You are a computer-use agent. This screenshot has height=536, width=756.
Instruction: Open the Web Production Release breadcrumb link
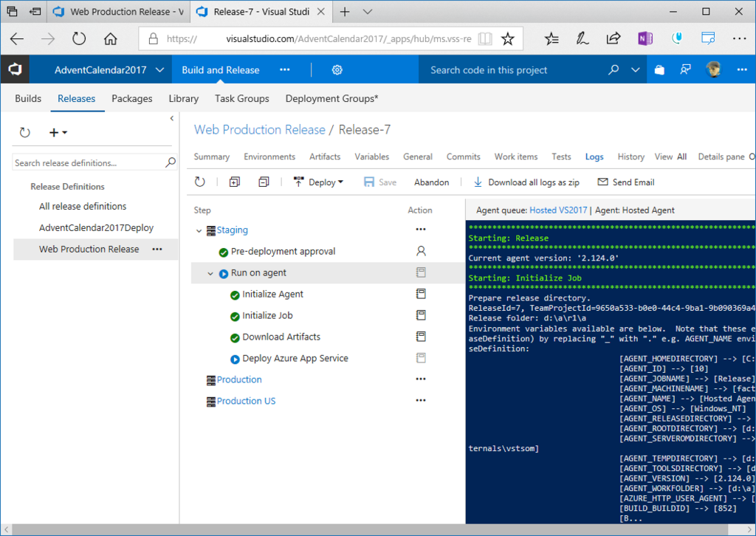(x=260, y=130)
